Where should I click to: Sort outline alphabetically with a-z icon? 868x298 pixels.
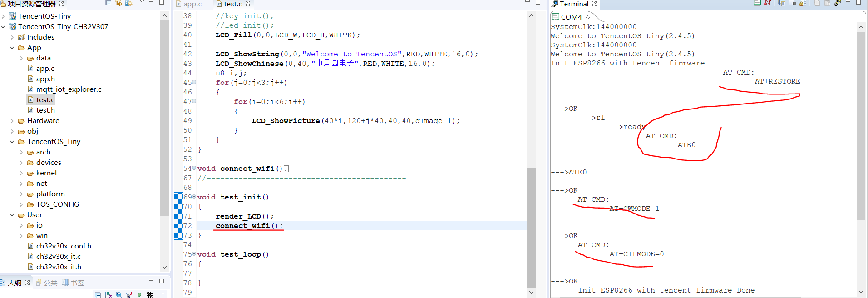tap(108, 295)
